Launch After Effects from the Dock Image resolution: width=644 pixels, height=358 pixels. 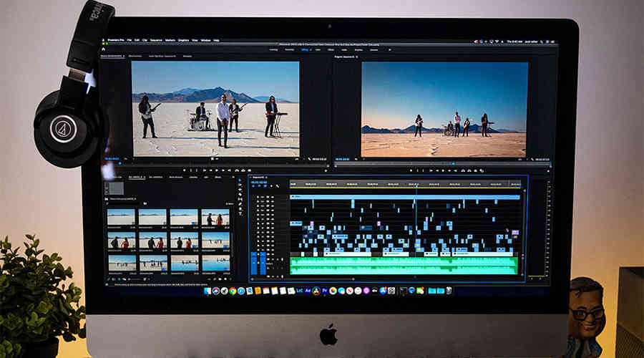tap(306, 291)
